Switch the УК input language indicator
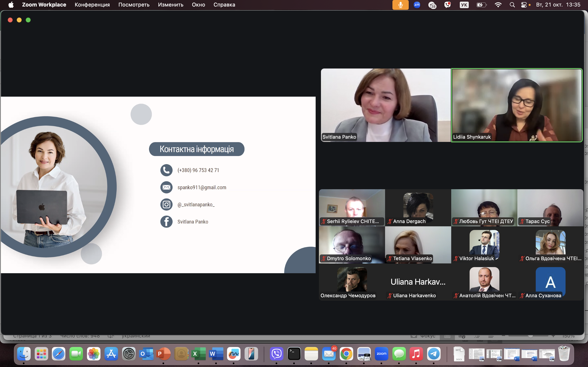 [x=464, y=5]
